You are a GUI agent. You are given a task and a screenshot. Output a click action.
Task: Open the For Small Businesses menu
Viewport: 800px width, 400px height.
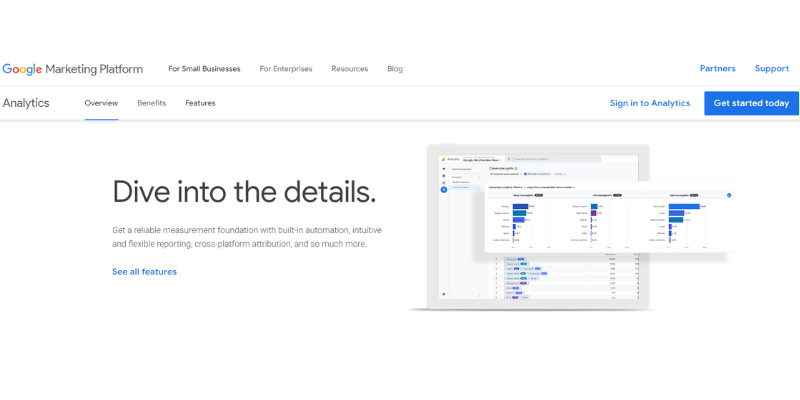[204, 69]
